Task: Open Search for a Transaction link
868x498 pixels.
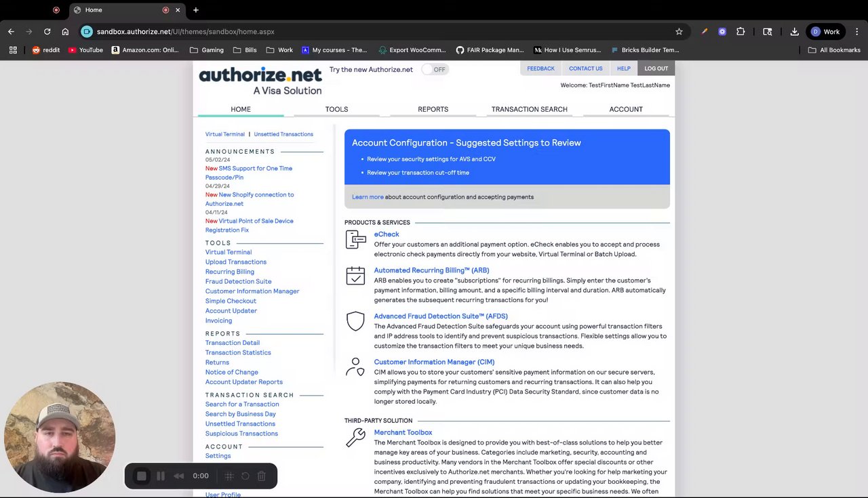Action: [x=242, y=404]
